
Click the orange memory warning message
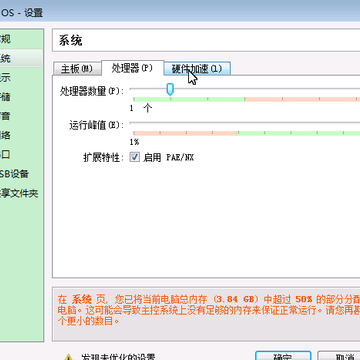tap(209, 310)
